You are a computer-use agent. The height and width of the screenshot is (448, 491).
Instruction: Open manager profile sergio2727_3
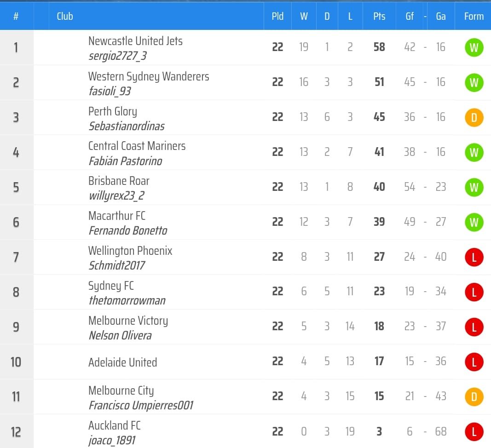point(117,56)
